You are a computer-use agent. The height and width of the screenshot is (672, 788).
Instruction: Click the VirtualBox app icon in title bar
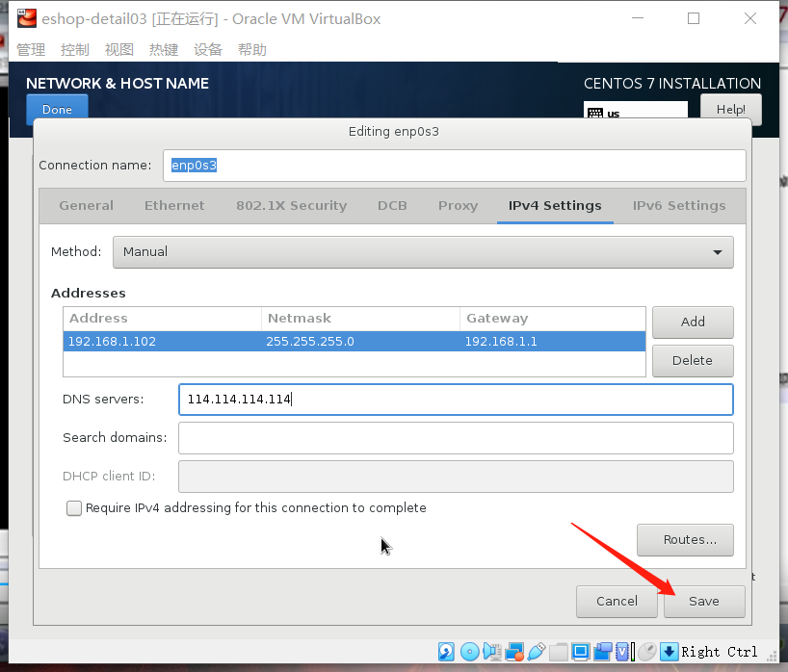(x=27, y=18)
